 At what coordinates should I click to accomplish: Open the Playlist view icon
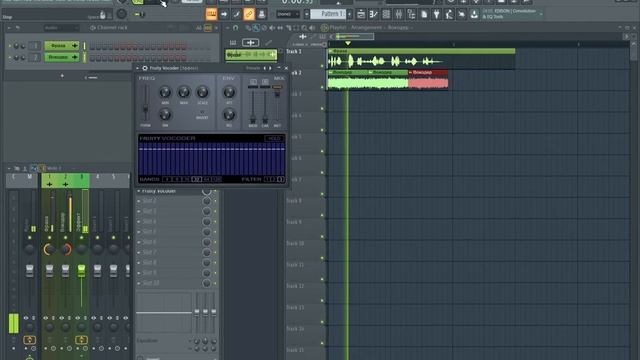pos(361,15)
